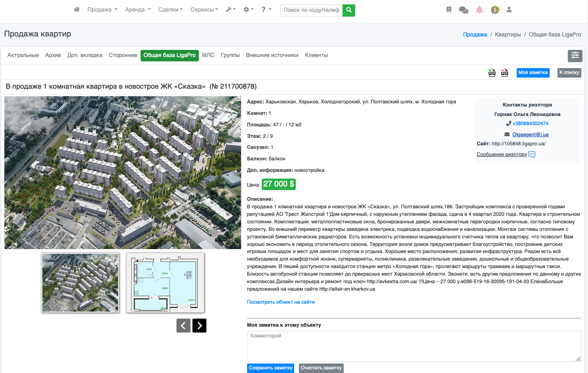Follow the Посмотреть объект на сайте link
This screenshot has height=373, width=588.
(281, 302)
